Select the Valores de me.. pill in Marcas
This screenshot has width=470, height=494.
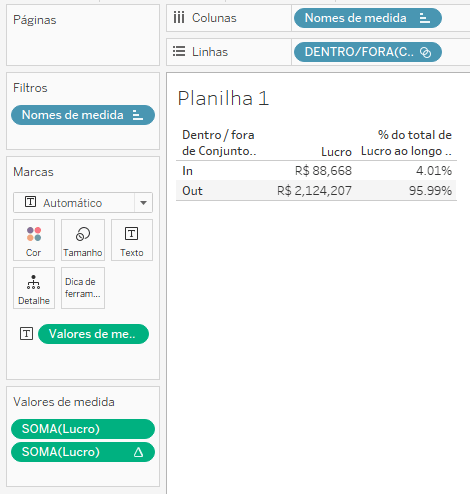(x=93, y=334)
